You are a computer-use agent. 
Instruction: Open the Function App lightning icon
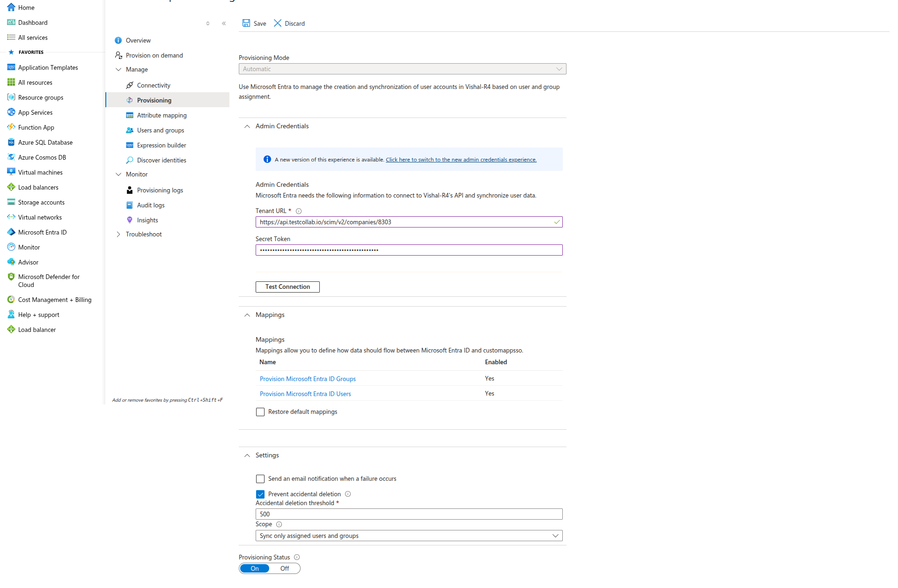point(11,127)
